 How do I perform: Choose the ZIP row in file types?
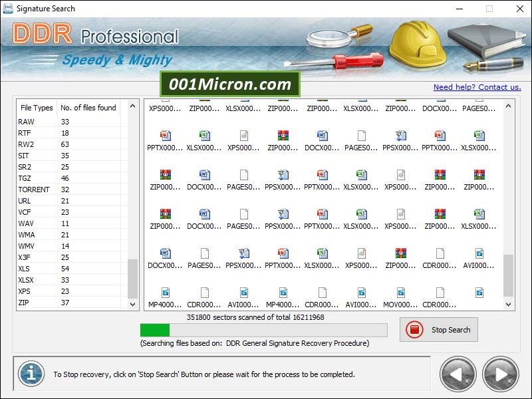(x=69, y=303)
